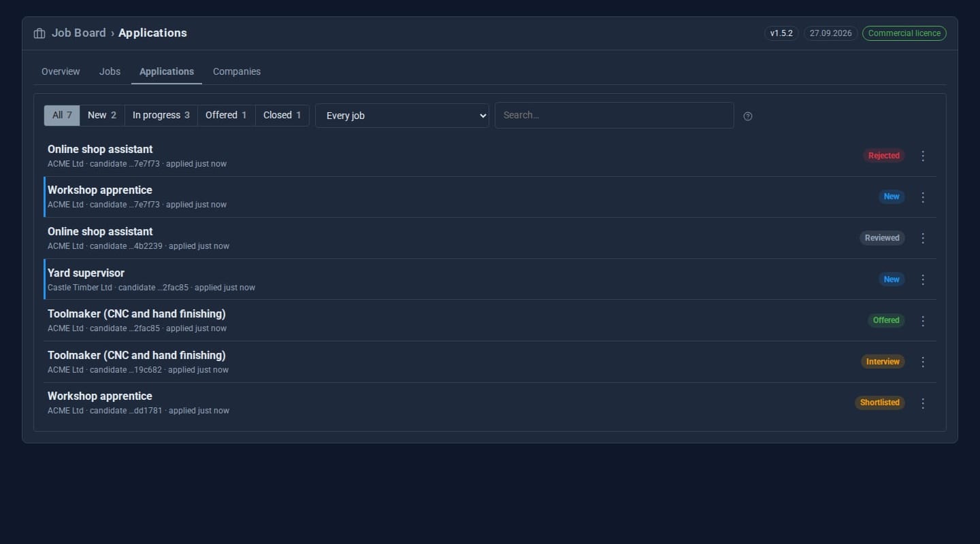The height and width of the screenshot is (544, 980).
Task: Open actions menu for interview Toolmaker application
Action: (x=923, y=362)
